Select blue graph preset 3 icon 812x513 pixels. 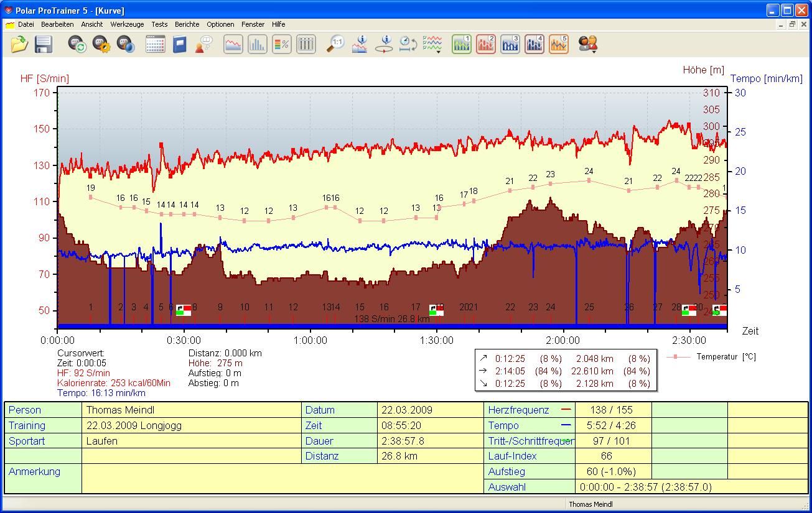coord(510,44)
